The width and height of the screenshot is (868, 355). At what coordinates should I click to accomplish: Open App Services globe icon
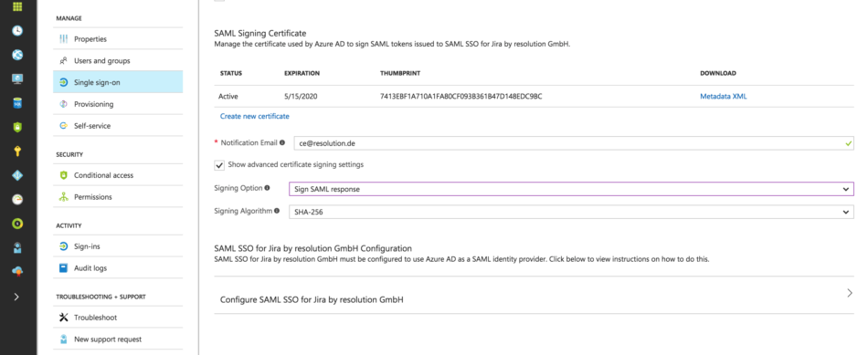17,55
